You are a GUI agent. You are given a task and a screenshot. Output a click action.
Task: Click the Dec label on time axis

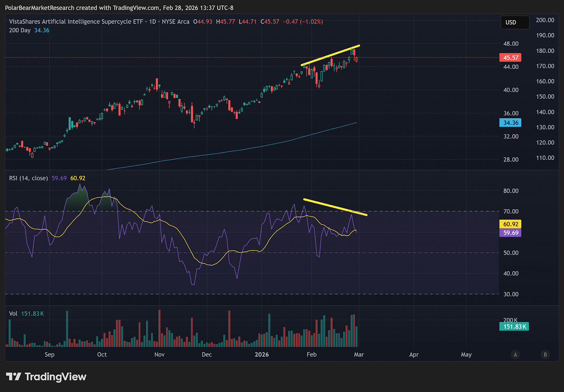207,354
